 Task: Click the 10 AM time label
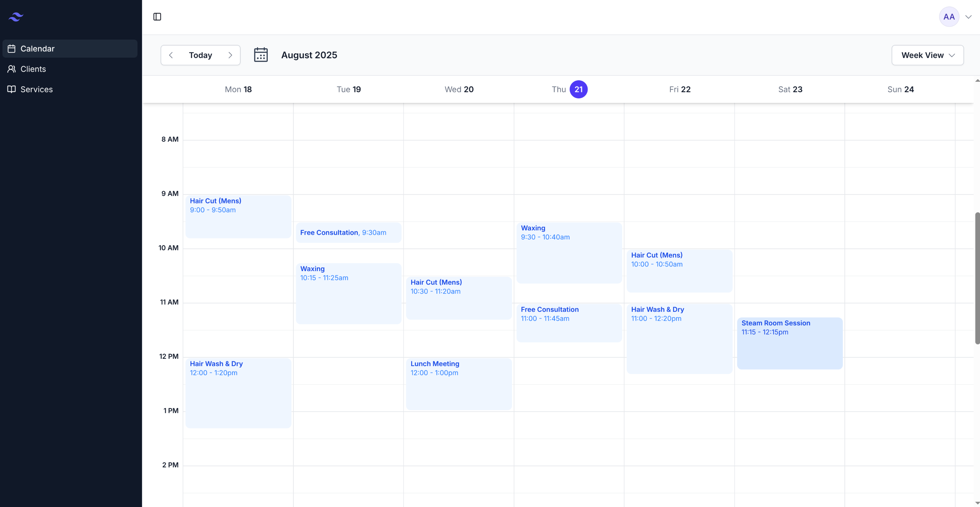tap(168, 248)
